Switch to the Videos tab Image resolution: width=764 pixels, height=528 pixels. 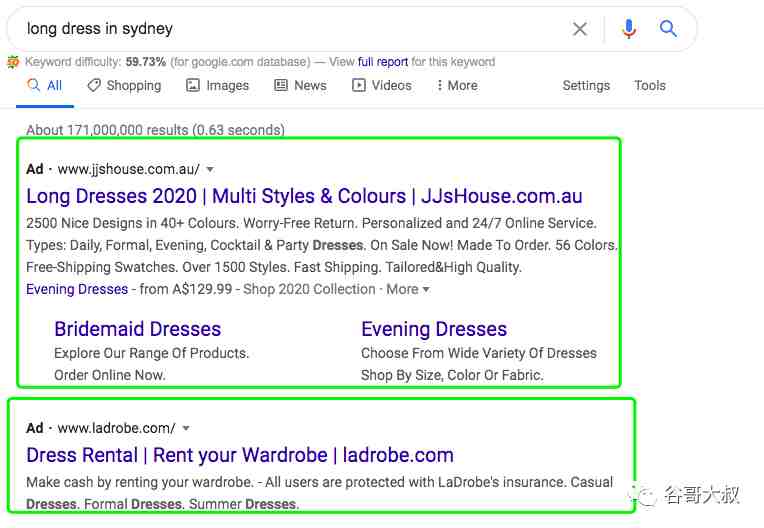382,86
